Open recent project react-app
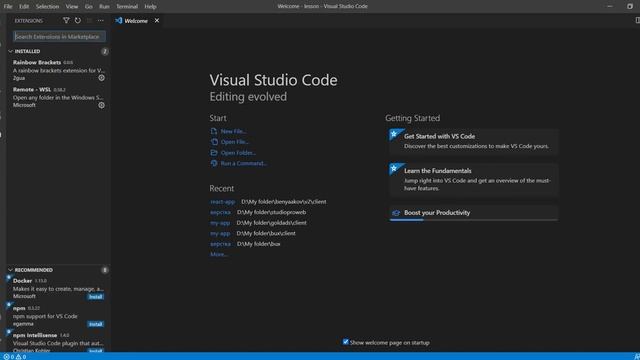 pos(222,201)
